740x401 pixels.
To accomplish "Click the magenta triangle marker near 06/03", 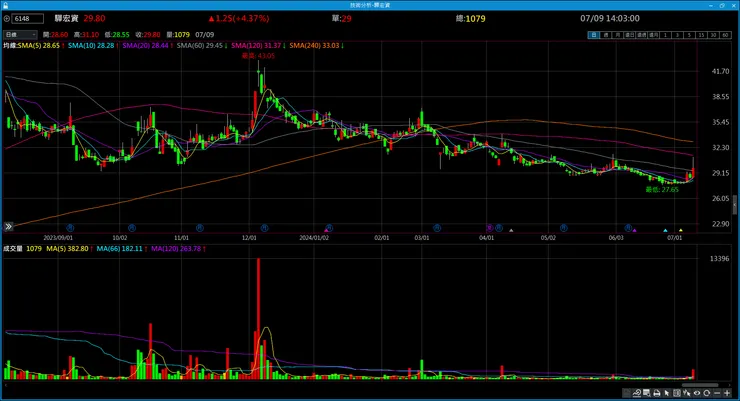I will [x=634, y=230].
